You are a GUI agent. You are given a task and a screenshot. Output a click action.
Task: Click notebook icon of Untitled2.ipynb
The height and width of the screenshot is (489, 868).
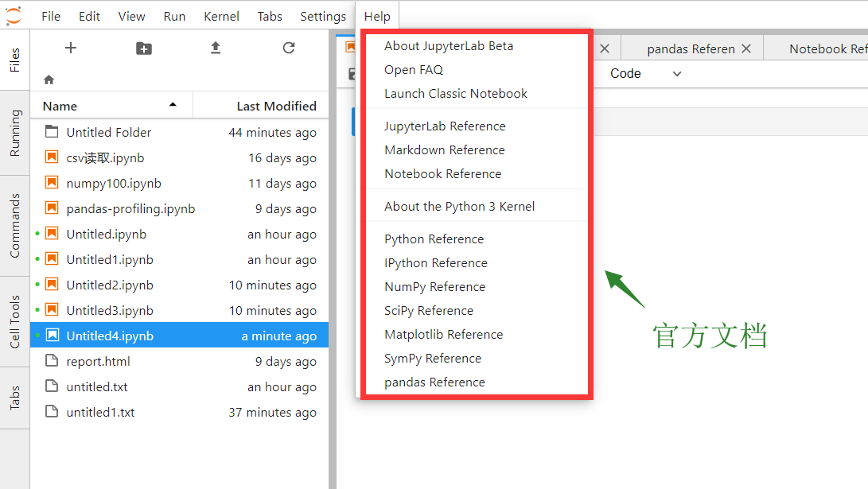tap(52, 285)
